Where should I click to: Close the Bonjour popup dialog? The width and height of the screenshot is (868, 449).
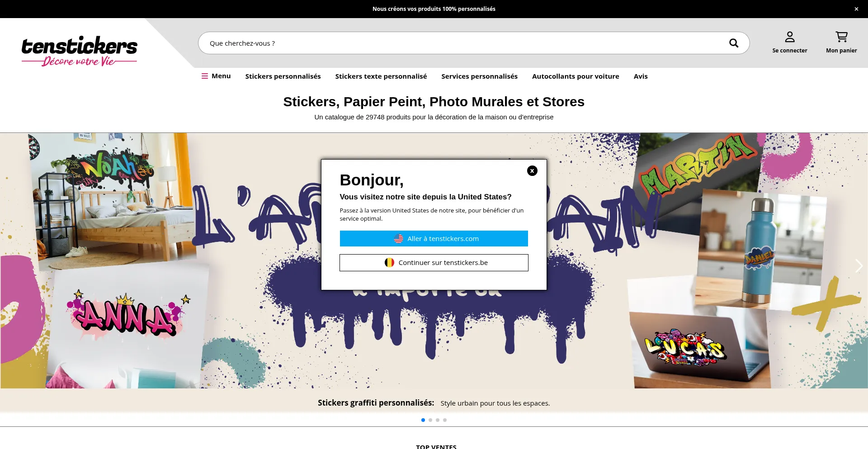click(532, 170)
